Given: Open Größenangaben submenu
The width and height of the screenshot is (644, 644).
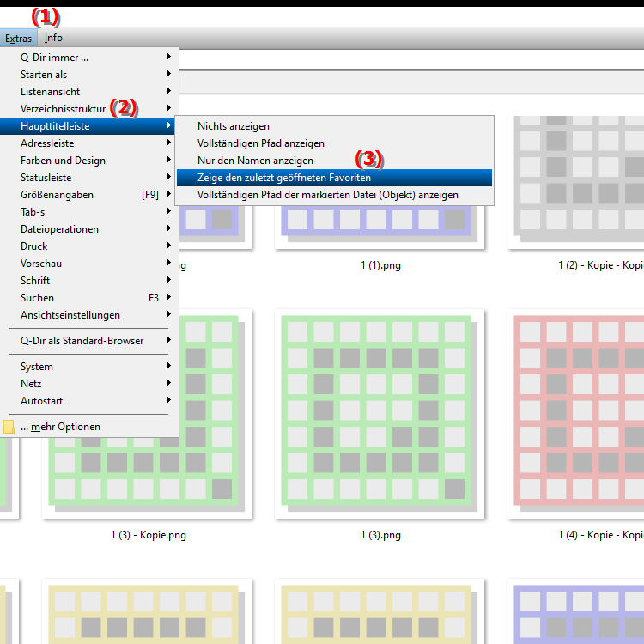Looking at the screenshot, I should click(x=89, y=195).
